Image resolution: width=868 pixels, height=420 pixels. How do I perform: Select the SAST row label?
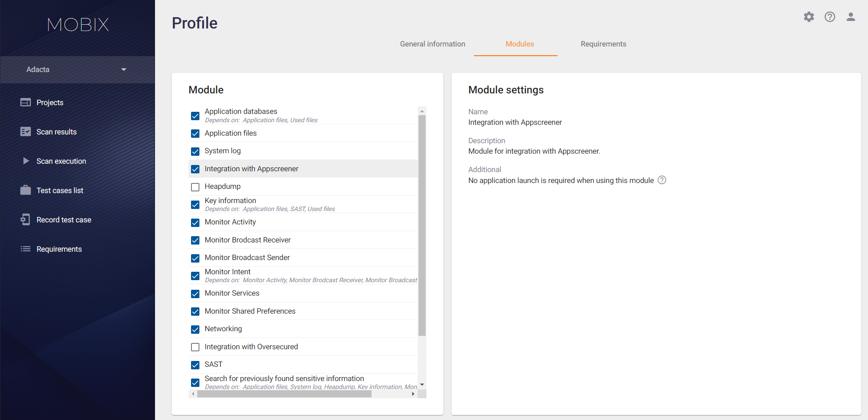[214, 364]
